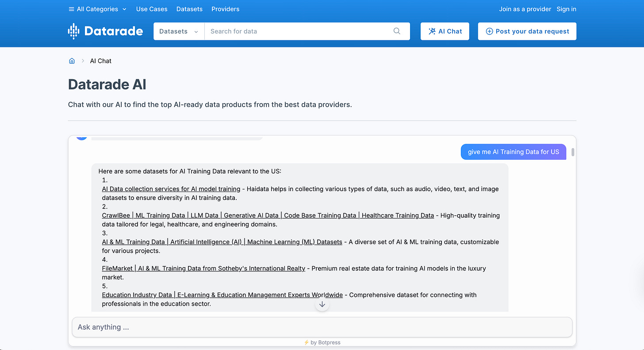Open the Datasets menu item
This screenshot has height=350, width=644.
(189, 9)
